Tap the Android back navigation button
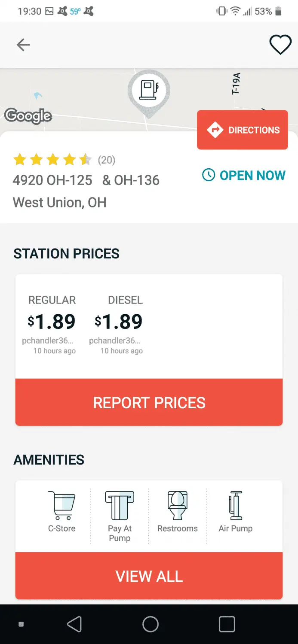298x644 pixels. [x=74, y=624]
